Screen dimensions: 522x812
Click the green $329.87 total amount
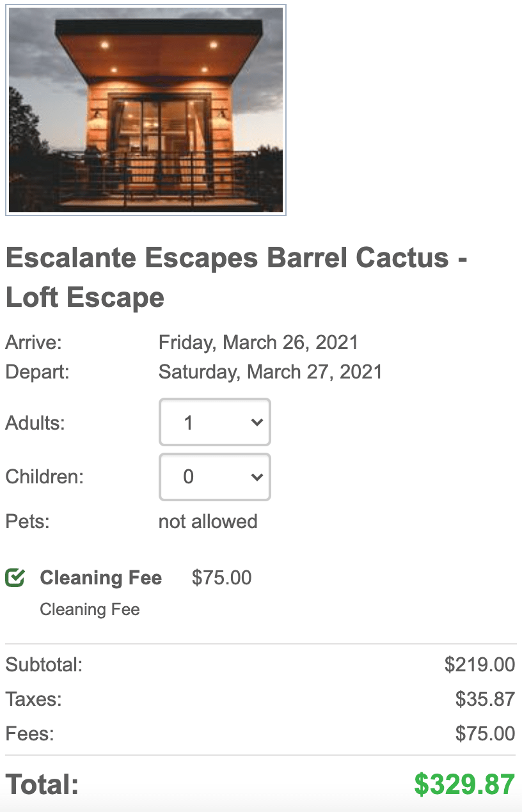464,785
